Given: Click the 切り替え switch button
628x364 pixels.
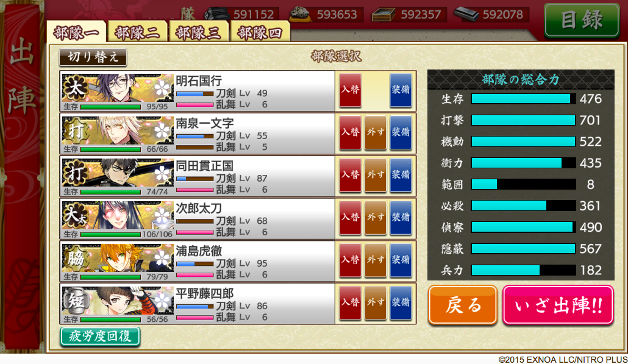Looking at the screenshot, I should point(93,57).
